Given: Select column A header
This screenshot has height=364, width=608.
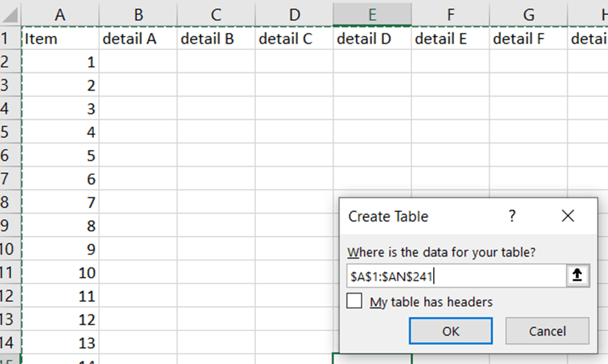Looking at the screenshot, I should pos(60,15).
